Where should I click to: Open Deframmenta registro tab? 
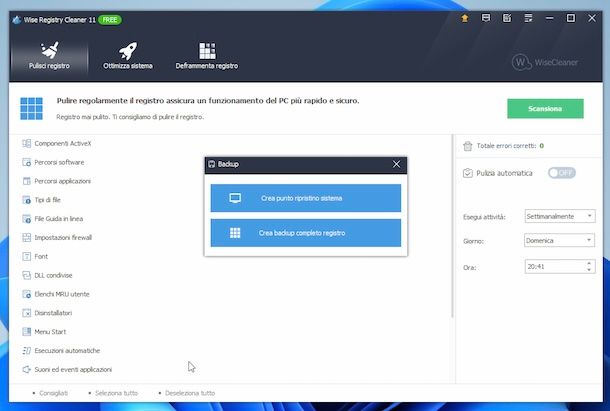[207, 56]
